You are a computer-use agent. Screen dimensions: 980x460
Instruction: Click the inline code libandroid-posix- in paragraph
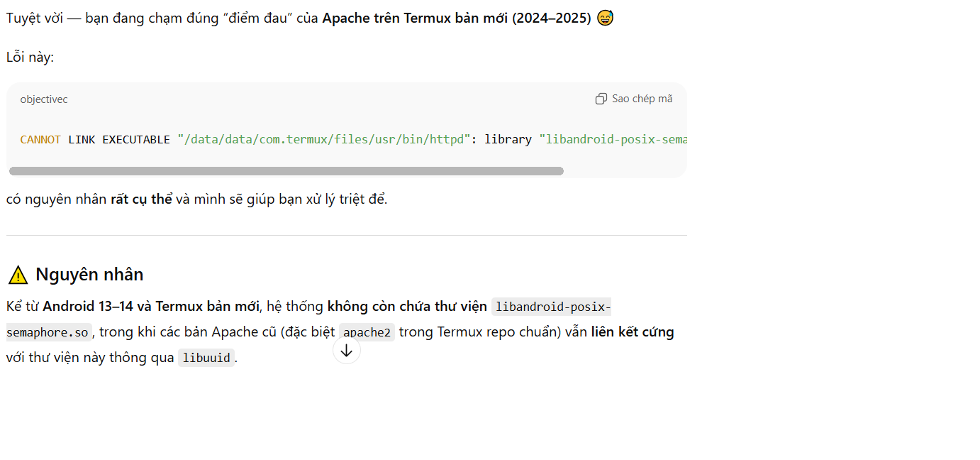point(552,307)
